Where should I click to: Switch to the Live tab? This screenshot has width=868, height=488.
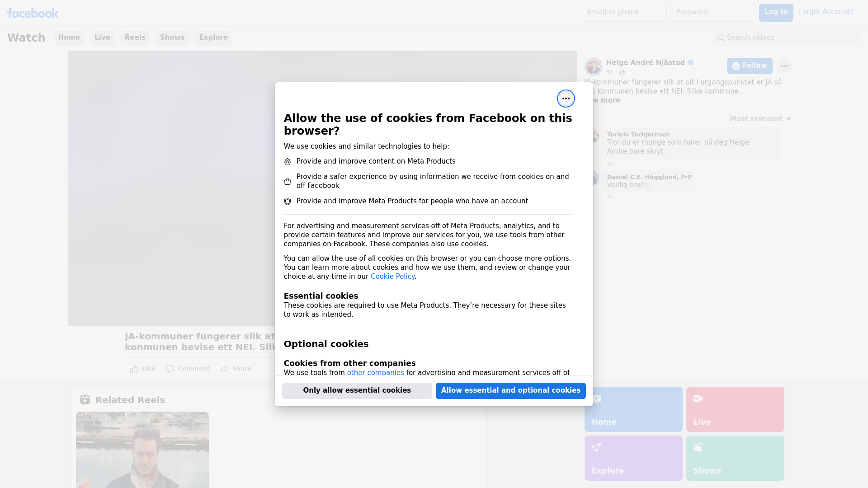click(x=102, y=38)
